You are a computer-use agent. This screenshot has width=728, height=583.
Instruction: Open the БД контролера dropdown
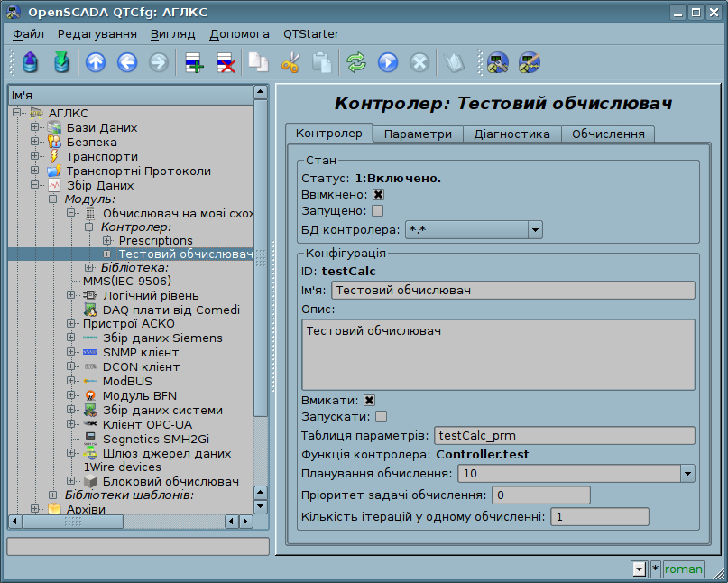(534, 230)
